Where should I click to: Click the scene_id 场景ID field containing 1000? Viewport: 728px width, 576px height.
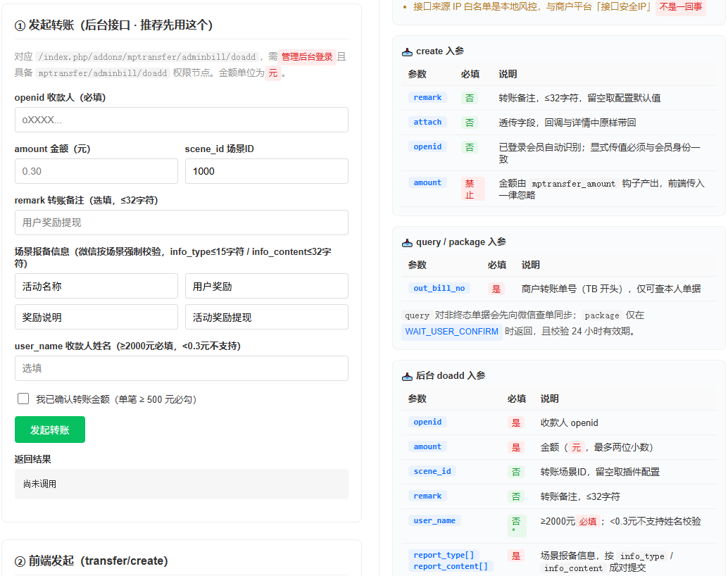click(267, 171)
